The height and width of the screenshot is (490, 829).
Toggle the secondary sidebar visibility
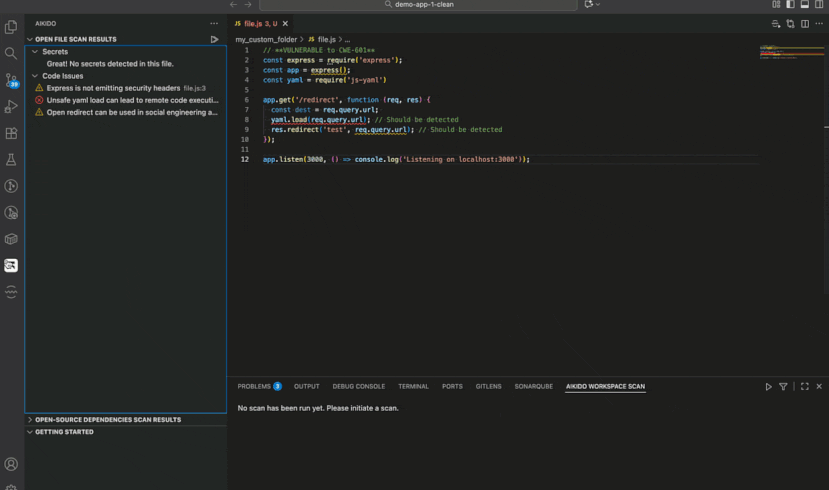818,5
